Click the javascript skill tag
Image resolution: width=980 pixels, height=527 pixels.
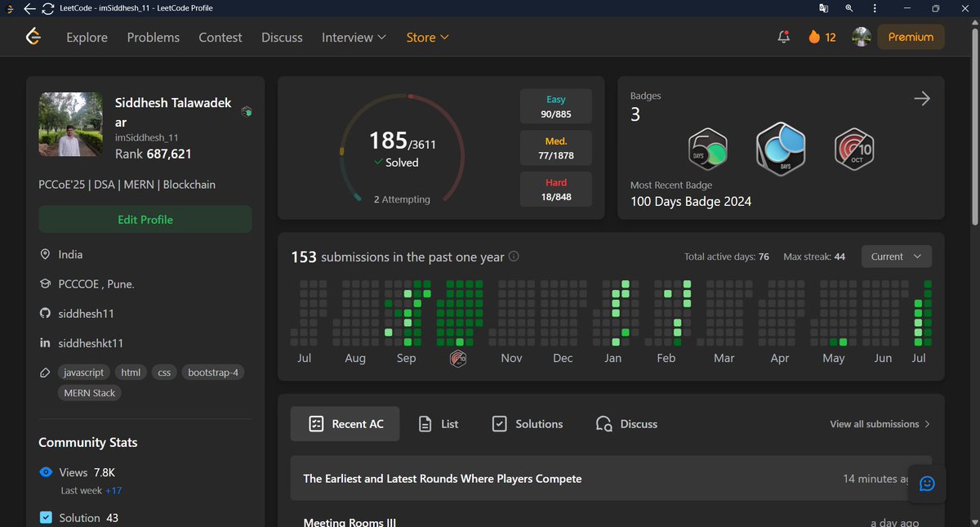(83, 373)
